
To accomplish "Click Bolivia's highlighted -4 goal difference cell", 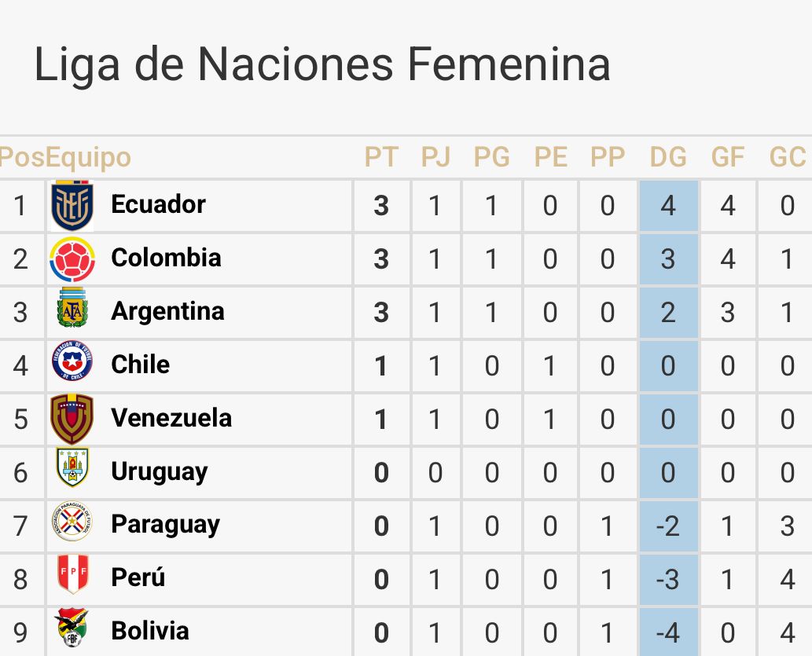I will coord(668,632).
